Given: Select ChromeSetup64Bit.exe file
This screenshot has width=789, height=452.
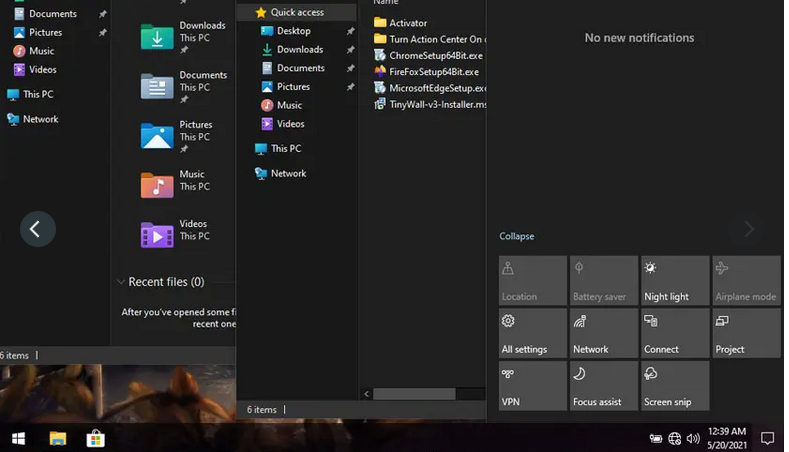Looking at the screenshot, I should click(x=435, y=55).
